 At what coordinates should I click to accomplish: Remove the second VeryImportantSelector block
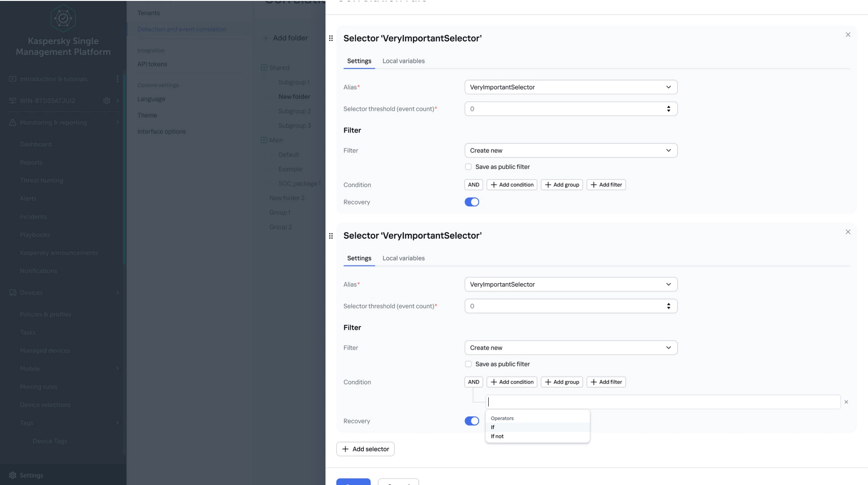(x=848, y=232)
